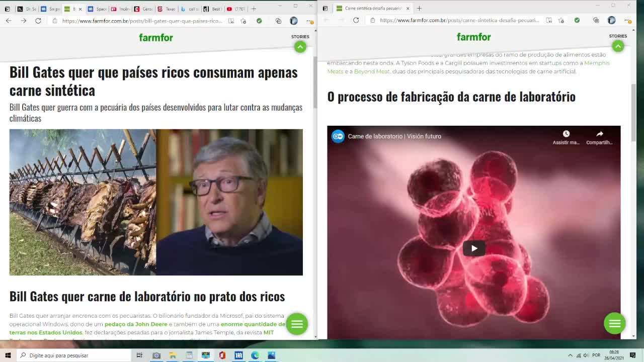Screen dimensions: 644x362
Task: Open green hamburger menu on right page
Action: (x=615, y=324)
